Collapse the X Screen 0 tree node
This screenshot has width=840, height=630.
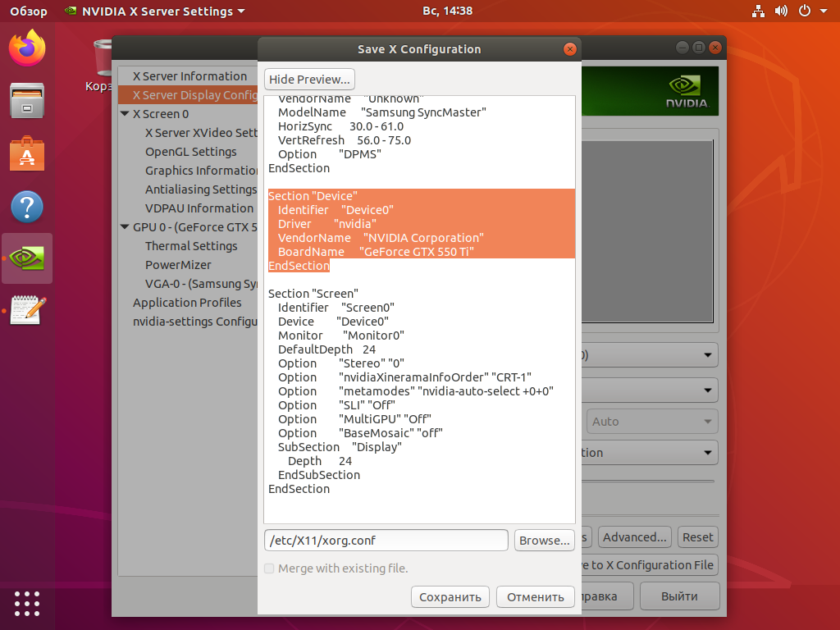(125, 114)
